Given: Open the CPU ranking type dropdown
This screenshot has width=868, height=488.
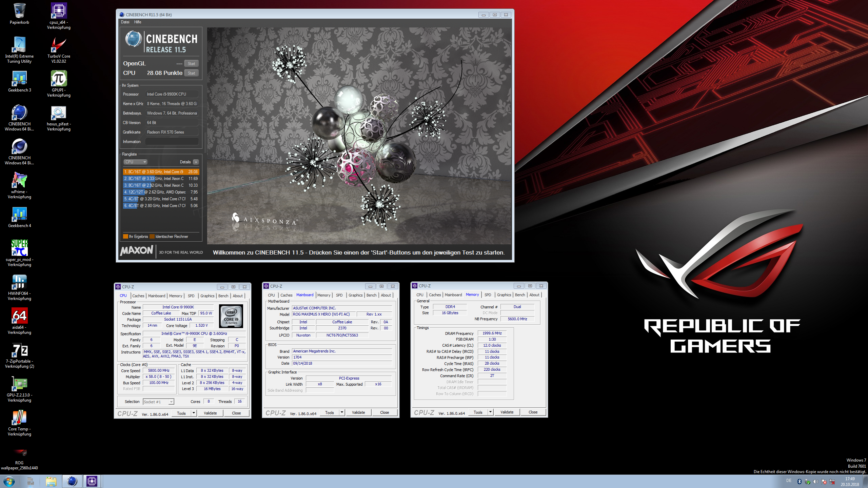Looking at the screenshot, I should coord(136,162).
